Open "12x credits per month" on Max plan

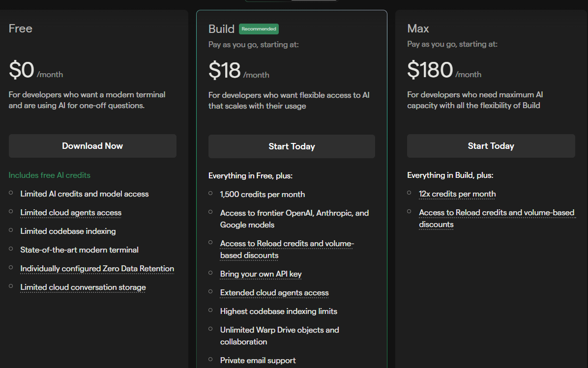point(457,194)
